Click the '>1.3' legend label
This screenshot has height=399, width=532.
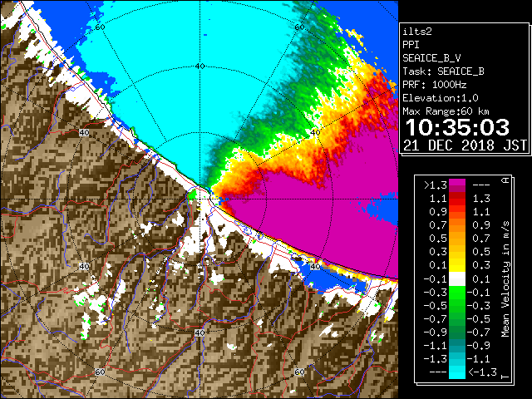[x=436, y=185]
